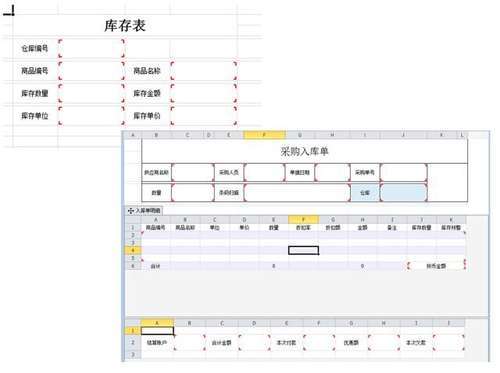Open the 入库单明细 sheet tab
500x373 pixels.
point(144,211)
